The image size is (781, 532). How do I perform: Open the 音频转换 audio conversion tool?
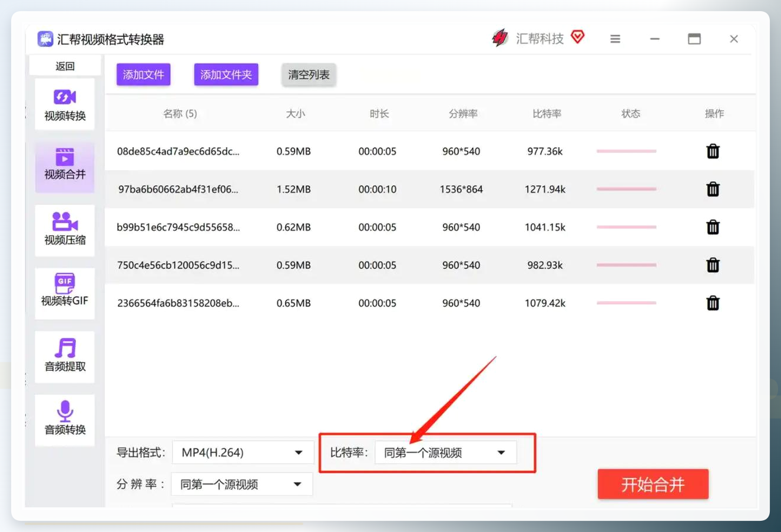(x=65, y=420)
